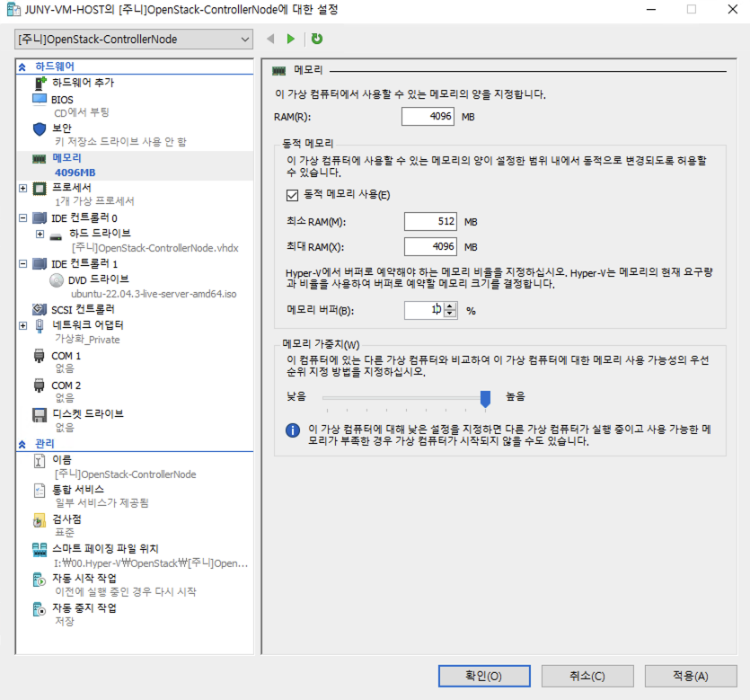Open the 하드웨어 추가 item icon
This screenshot has width=750, height=700.
(40, 83)
